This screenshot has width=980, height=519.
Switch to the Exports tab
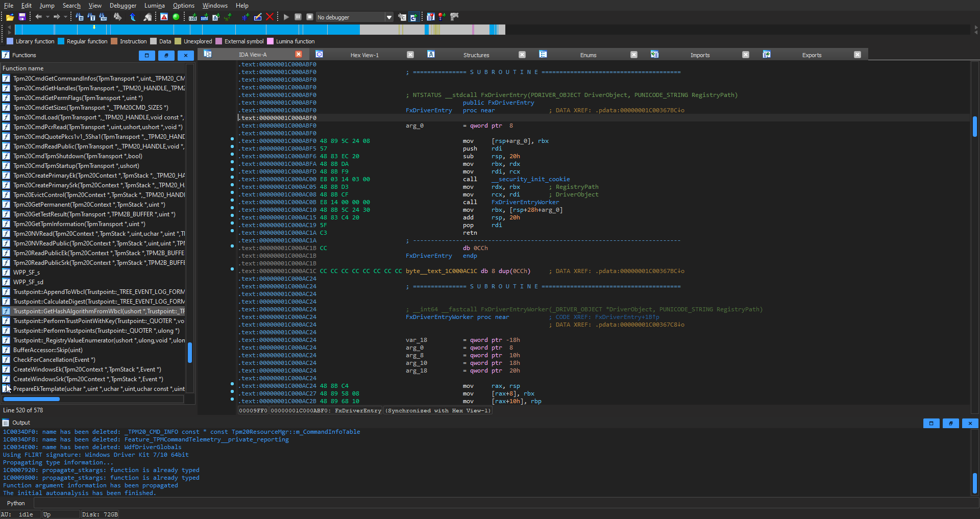click(812, 55)
